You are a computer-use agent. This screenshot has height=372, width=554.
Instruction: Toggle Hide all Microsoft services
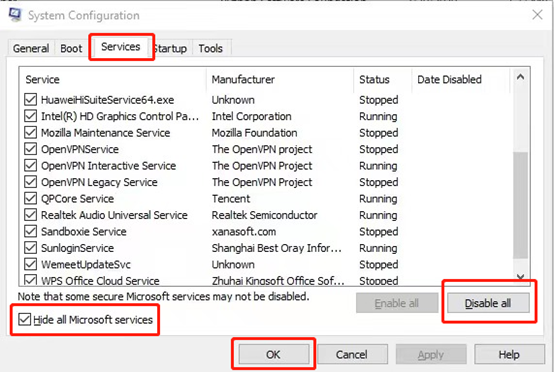tap(24, 319)
